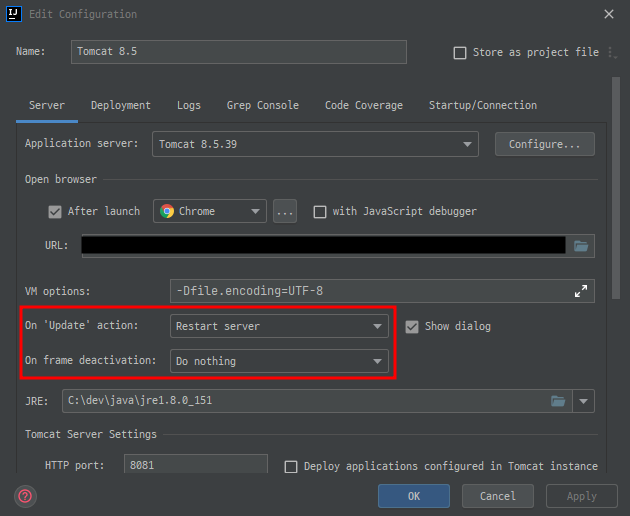Enable with JavaScript debugger checkbox
Image resolution: width=630 pixels, height=516 pixels.
tap(320, 212)
